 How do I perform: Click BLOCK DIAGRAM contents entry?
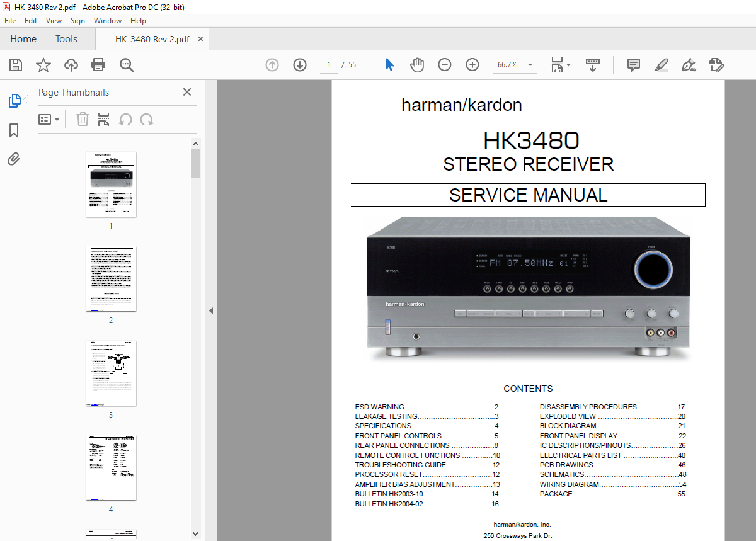612,426
